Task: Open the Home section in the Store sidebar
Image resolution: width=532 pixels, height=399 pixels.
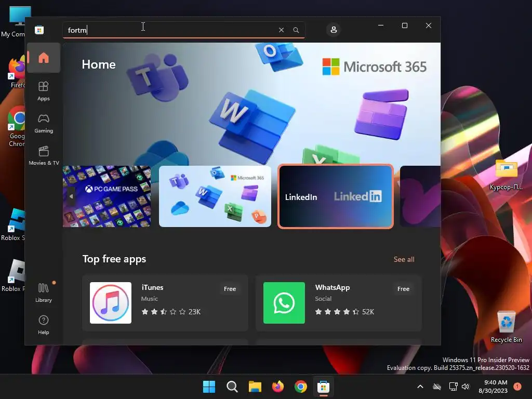Action: (44, 58)
